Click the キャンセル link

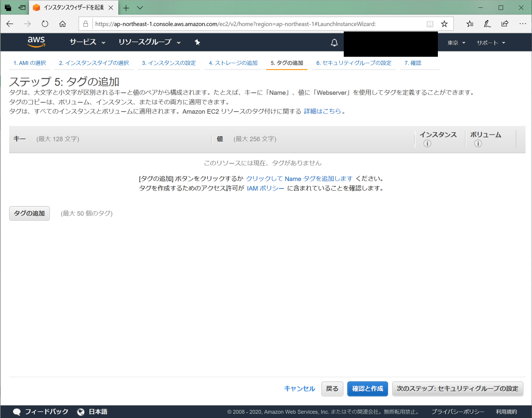click(x=299, y=389)
